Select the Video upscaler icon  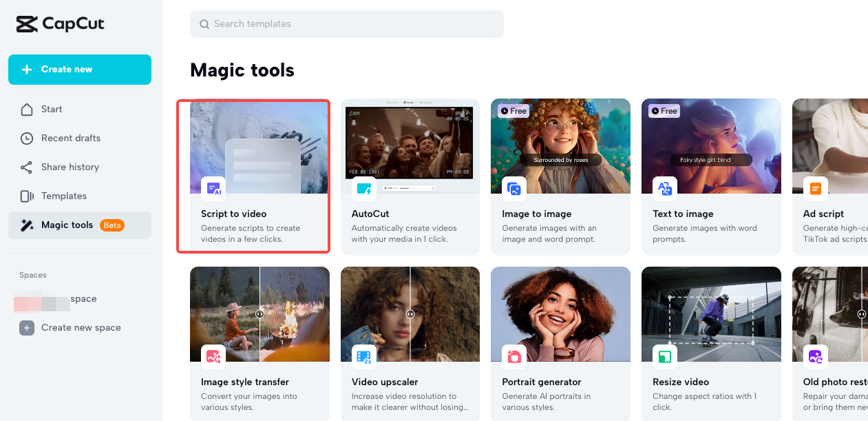click(x=364, y=356)
